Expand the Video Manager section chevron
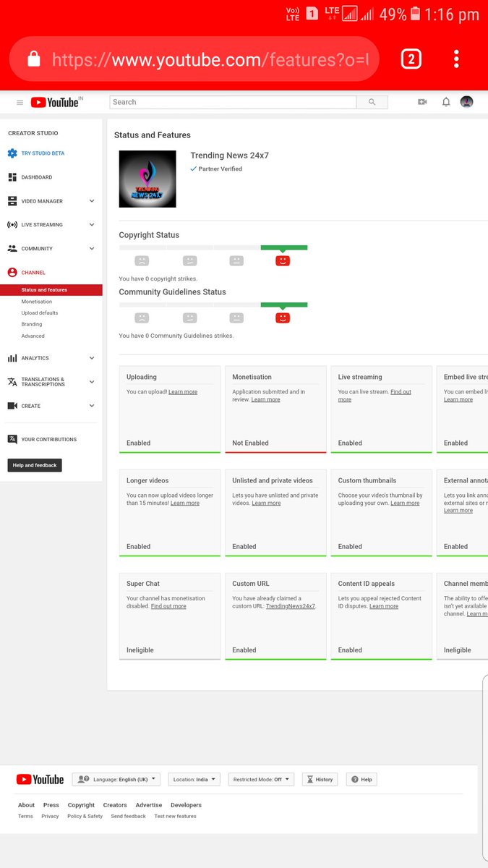Screen dimensions: 488x868 click(92, 201)
